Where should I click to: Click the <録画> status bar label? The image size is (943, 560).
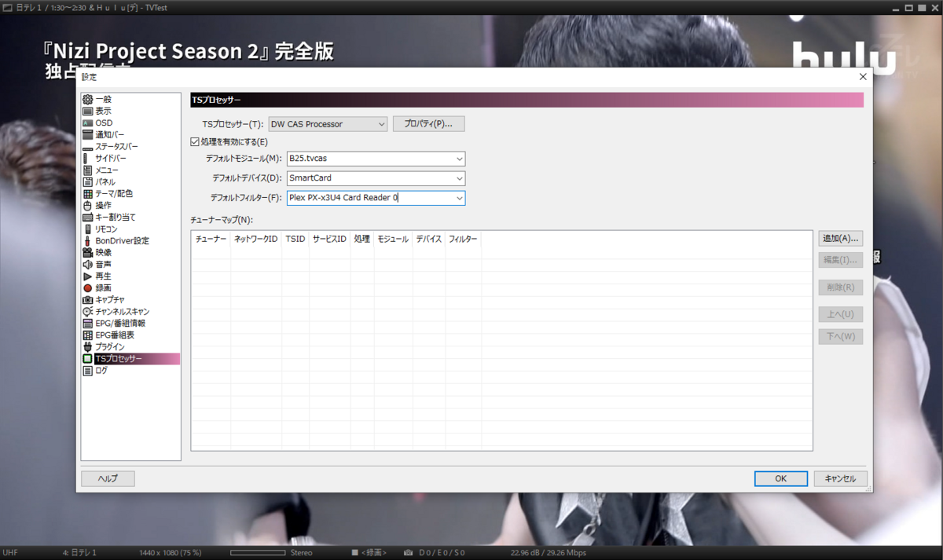click(374, 553)
